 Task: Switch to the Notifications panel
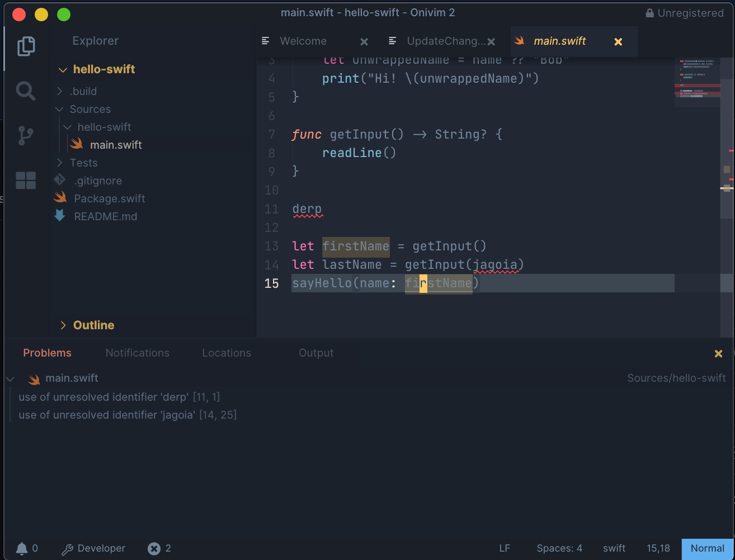click(137, 353)
